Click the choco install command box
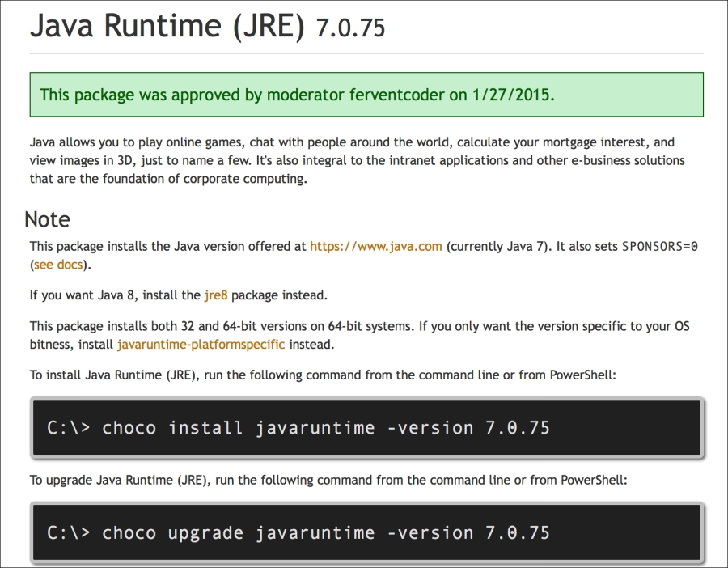Image resolution: width=728 pixels, height=568 pixels. (x=367, y=427)
